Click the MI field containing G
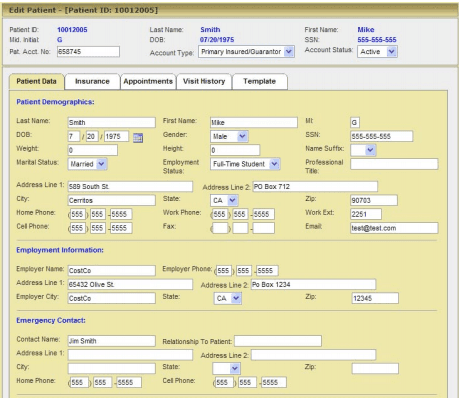 pyautogui.click(x=355, y=122)
